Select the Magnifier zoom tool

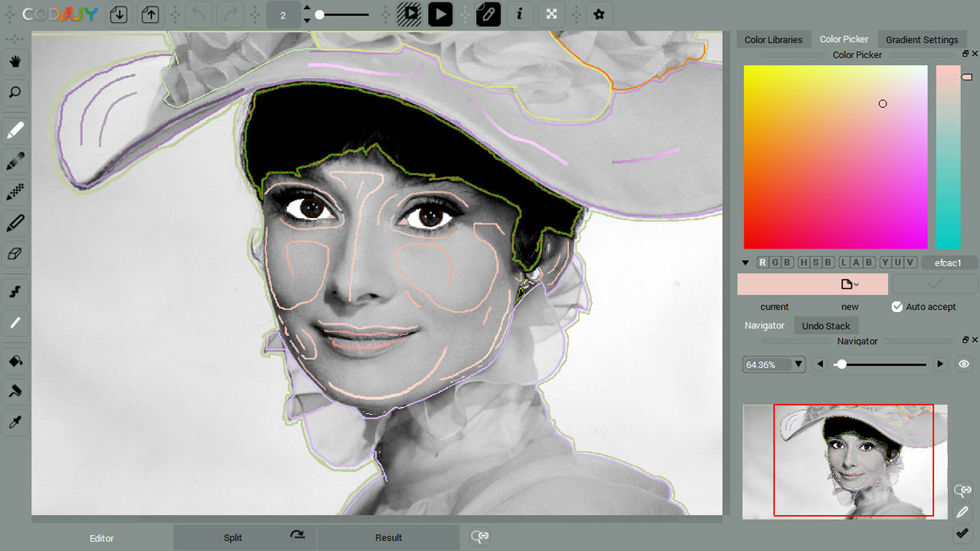click(x=15, y=93)
